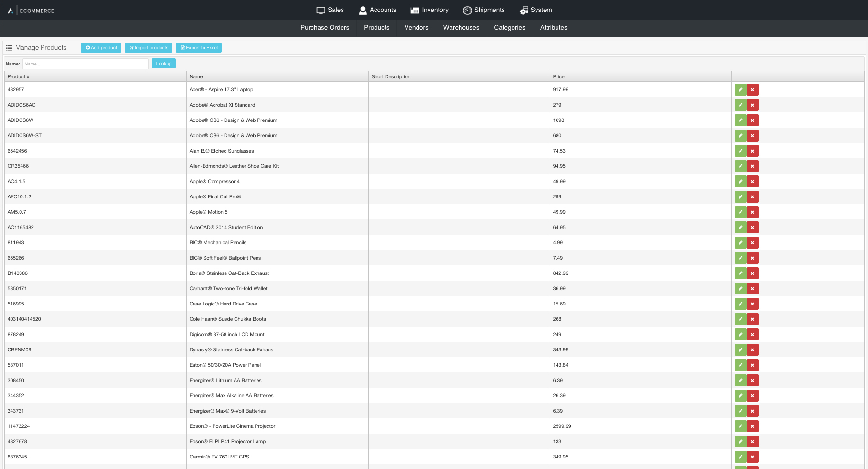Open the Accounts menu
This screenshot has height=469, width=868.
click(x=377, y=10)
